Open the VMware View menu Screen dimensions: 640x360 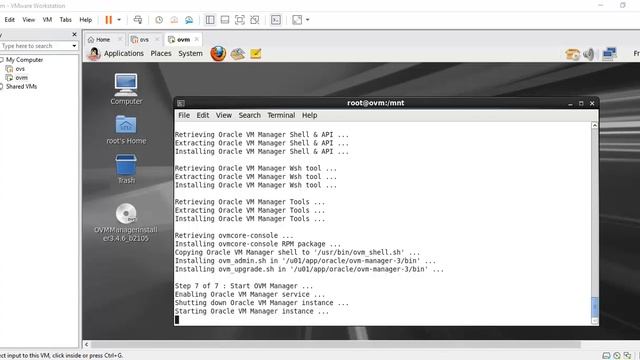[29, 20]
